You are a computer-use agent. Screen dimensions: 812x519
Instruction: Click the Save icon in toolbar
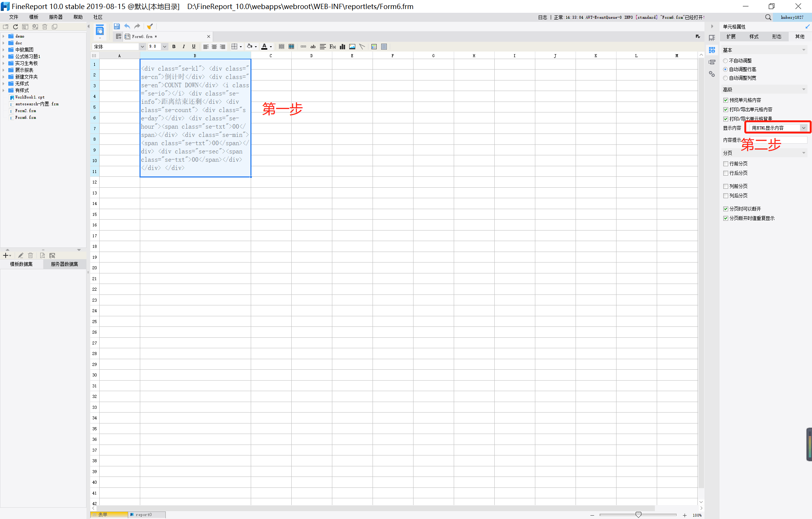pos(117,26)
